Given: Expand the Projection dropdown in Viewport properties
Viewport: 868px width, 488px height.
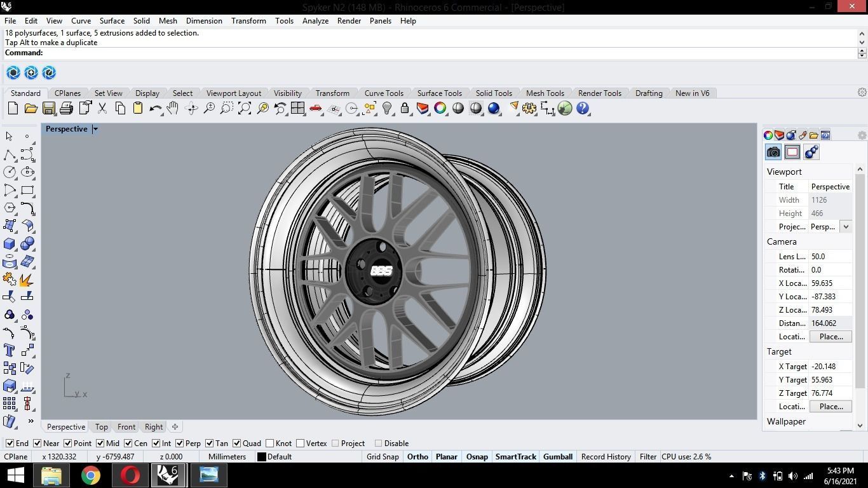Looking at the screenshot, I should 846,227.
